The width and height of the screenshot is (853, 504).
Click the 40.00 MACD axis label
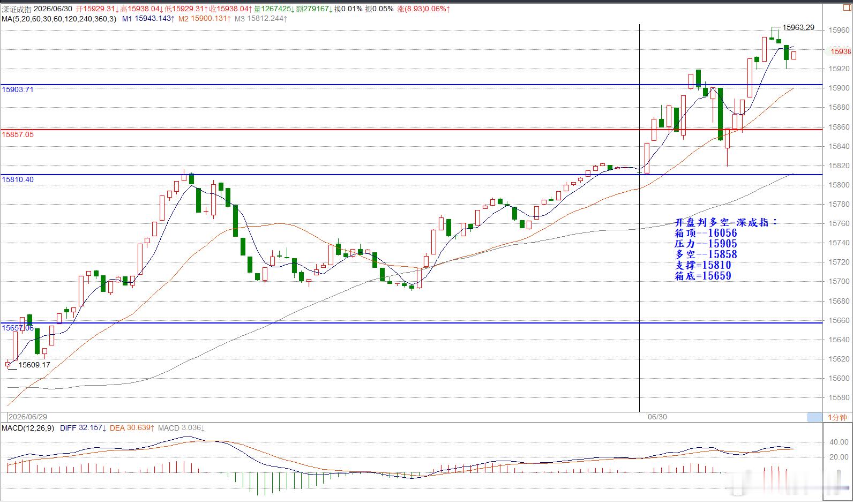coord(839,442)
